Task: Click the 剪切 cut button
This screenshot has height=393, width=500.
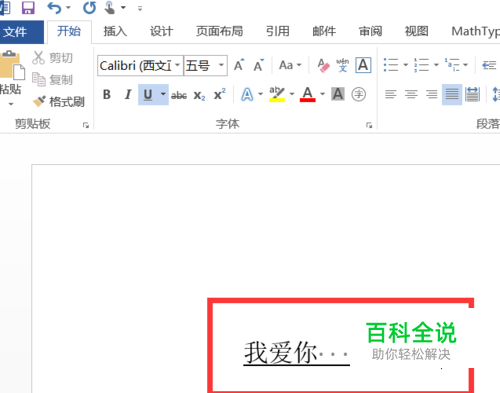Action: coord(52,58)
